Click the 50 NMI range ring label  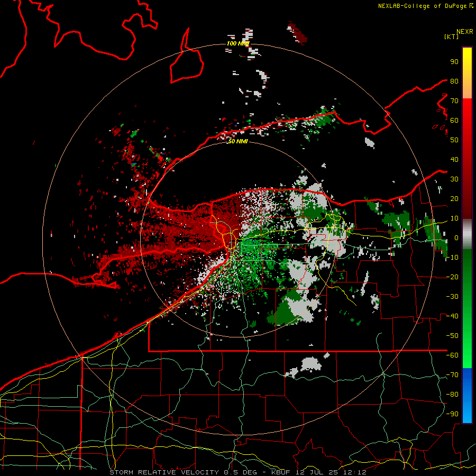click(237, 141)
